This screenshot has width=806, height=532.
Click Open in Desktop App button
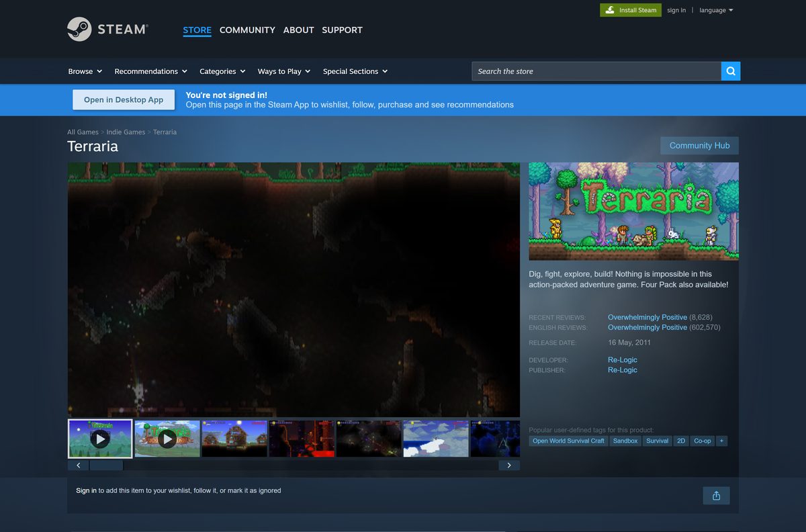[124, 99]
